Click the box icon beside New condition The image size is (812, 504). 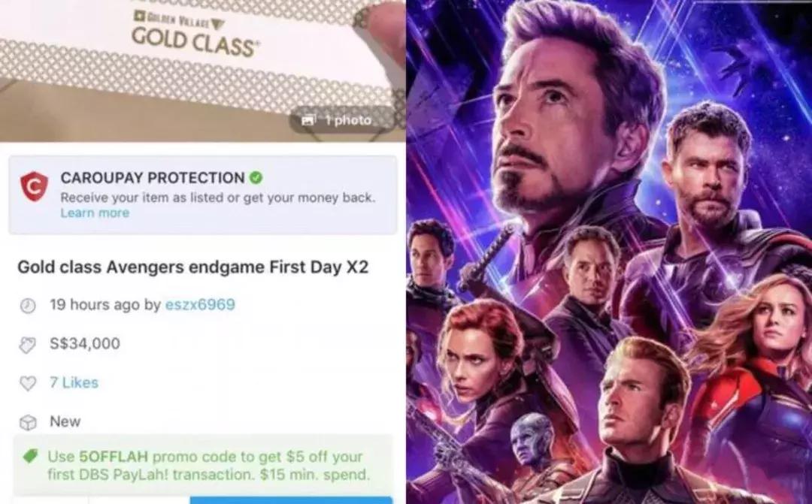28,422
